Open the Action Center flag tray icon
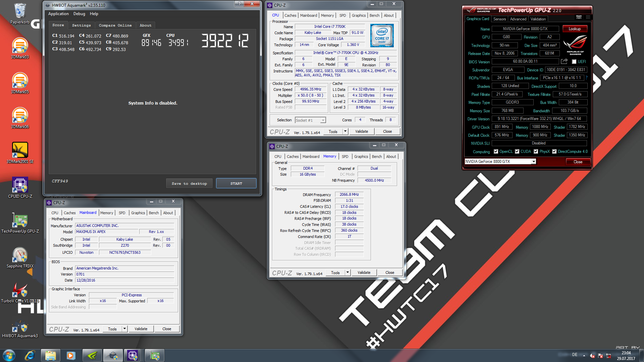 600,356
